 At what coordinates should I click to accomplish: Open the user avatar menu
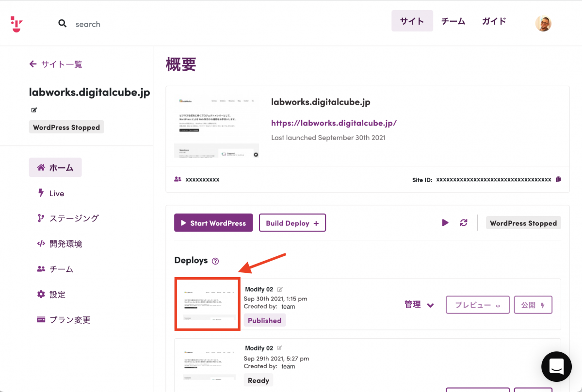543,23
